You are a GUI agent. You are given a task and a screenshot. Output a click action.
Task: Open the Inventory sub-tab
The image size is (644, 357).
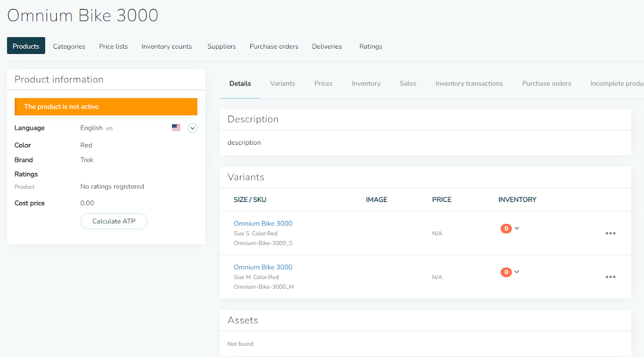tap(366, 83)
